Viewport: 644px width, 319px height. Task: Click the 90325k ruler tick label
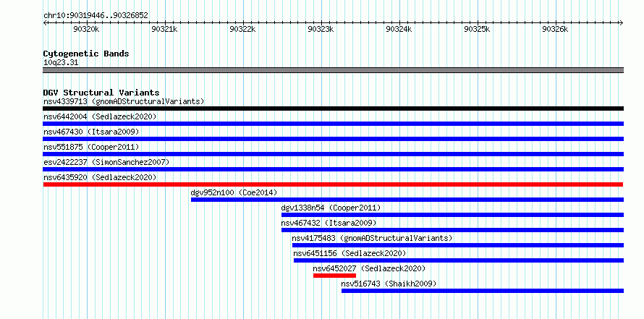(x=478, y=29)
